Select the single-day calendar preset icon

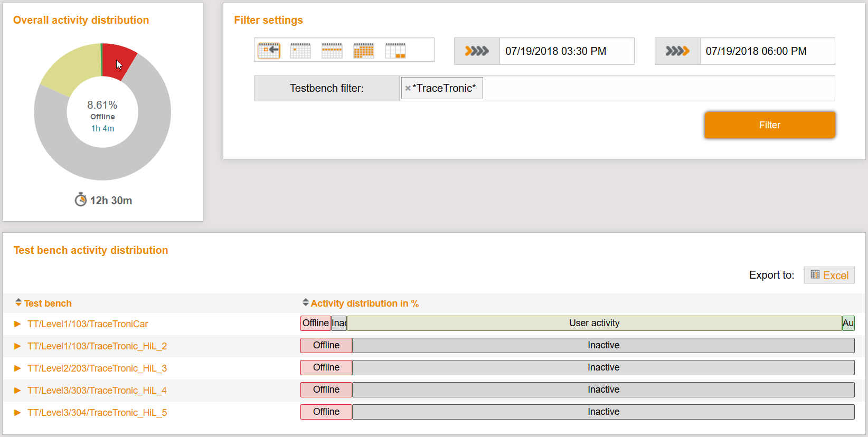click(x=300, y=51)
